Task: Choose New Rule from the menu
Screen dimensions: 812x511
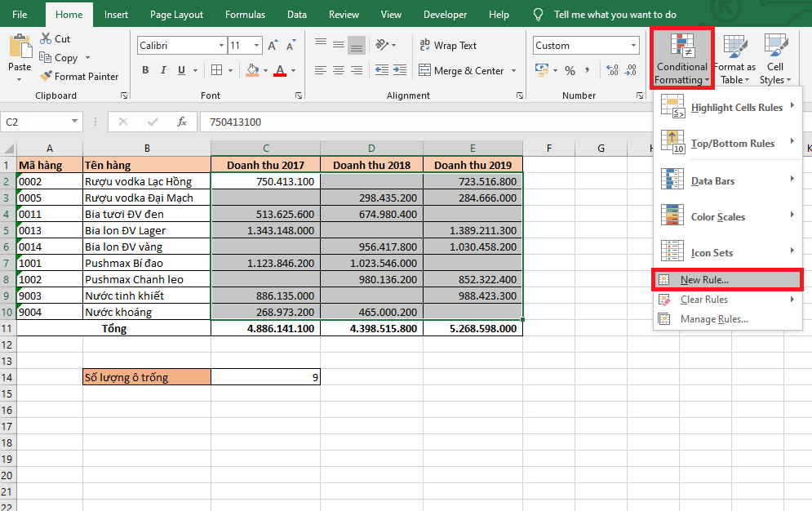Action: click(703, 280)
